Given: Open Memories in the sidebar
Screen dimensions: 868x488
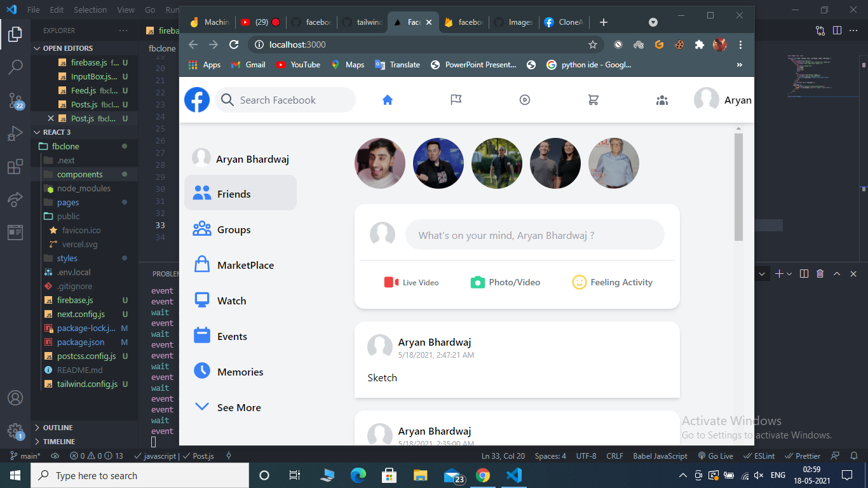Looking at the screenshot, I should pyautogui.click(x=240, y=372).
